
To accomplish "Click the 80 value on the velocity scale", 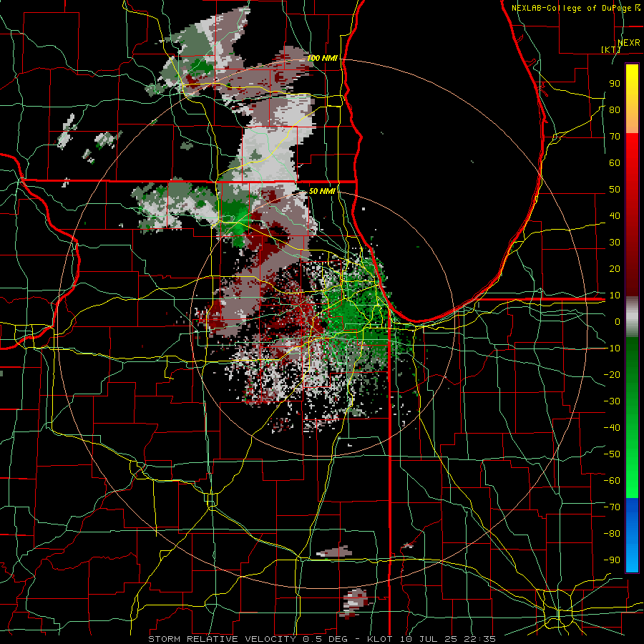I will pyautogui.click(x=615, y=109).
